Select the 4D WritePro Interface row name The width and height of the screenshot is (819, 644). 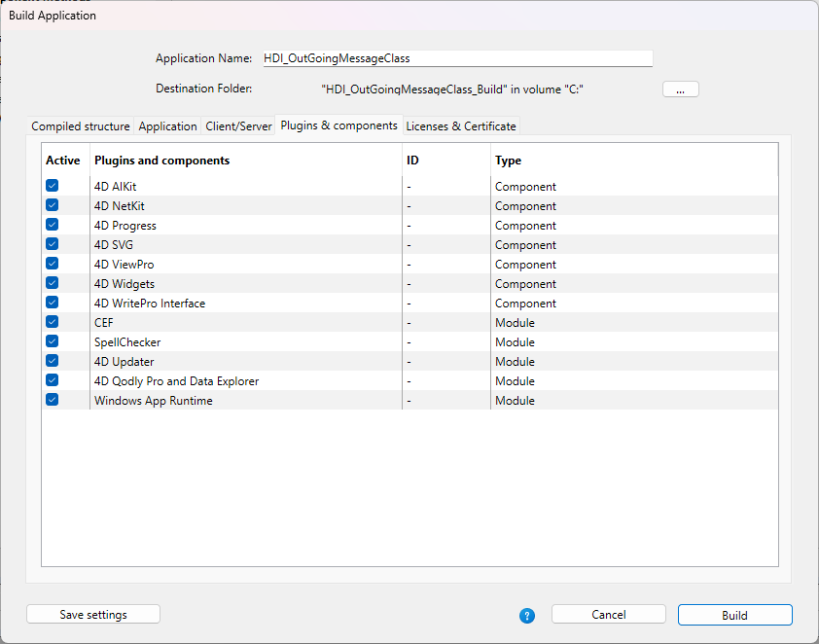point(150,304)
